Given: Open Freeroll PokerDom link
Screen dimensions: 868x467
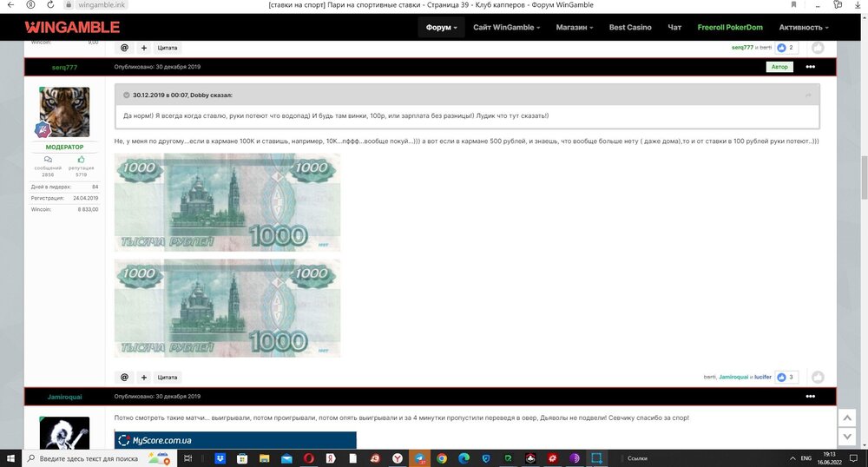Looking at the screenshot, I should click(x=730, y=27).
